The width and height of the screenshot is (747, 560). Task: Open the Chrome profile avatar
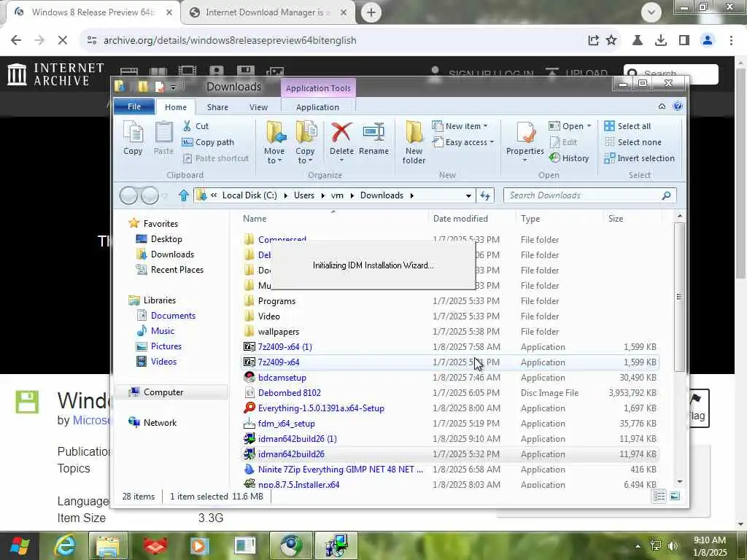point(708,41)
